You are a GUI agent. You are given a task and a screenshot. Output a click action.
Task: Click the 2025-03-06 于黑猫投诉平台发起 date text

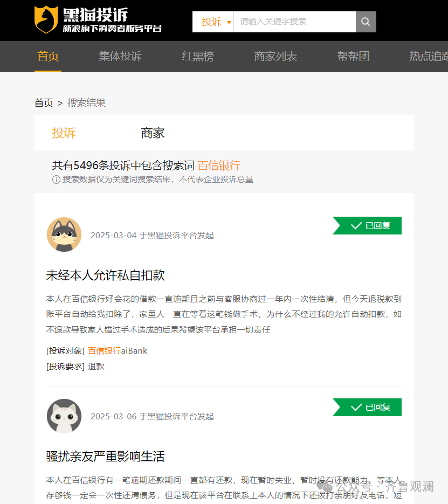[152, 417]
